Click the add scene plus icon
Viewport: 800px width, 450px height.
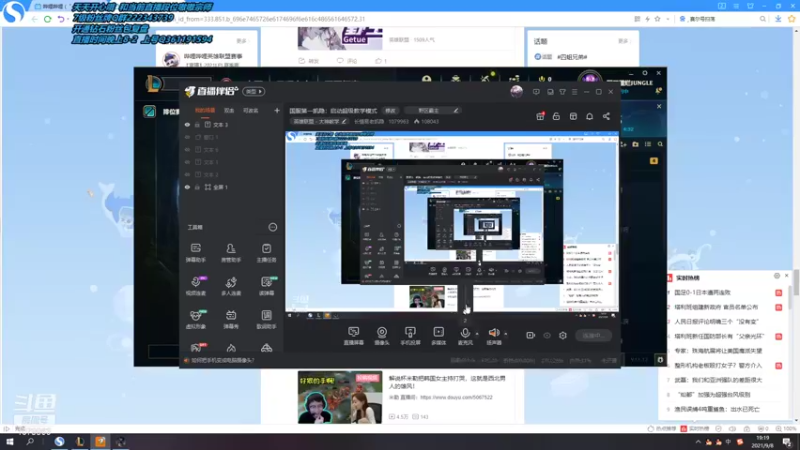tap(277, 110)
